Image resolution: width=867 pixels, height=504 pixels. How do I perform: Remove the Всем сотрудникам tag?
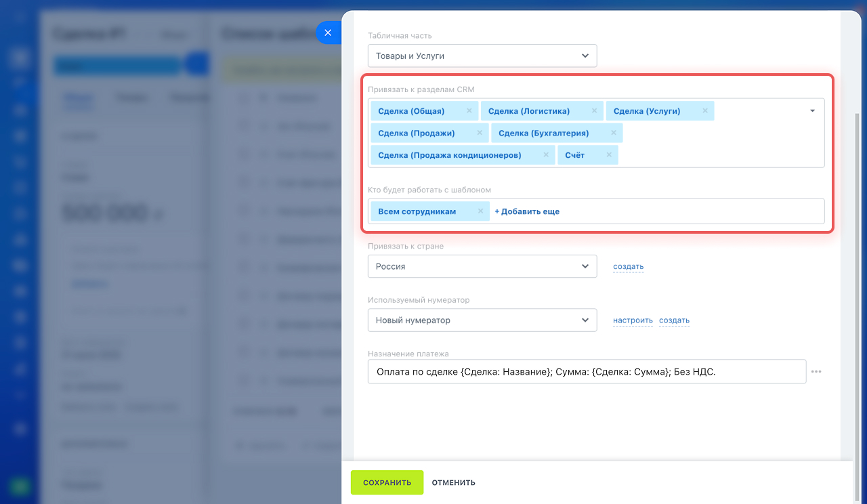[480, 211]
